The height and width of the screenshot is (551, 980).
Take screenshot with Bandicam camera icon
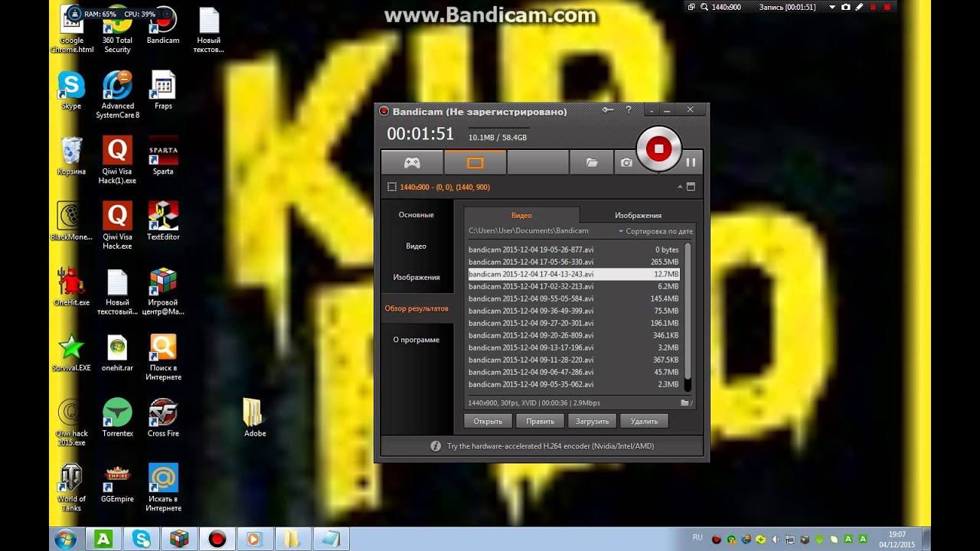pyautogui.click(x=626, y=162)
